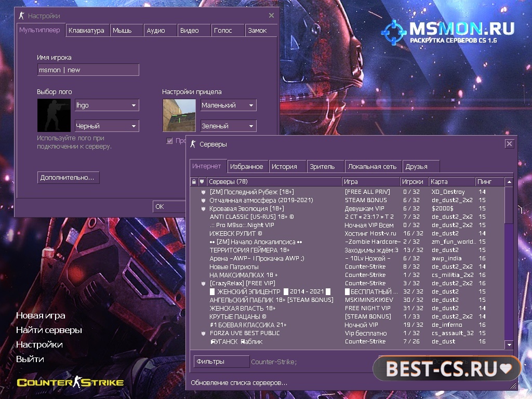Select АНГЕЛЬСКИЙ ПАБЛИК 18+ server row
The image size is (532, 399).
pos(347,300)
